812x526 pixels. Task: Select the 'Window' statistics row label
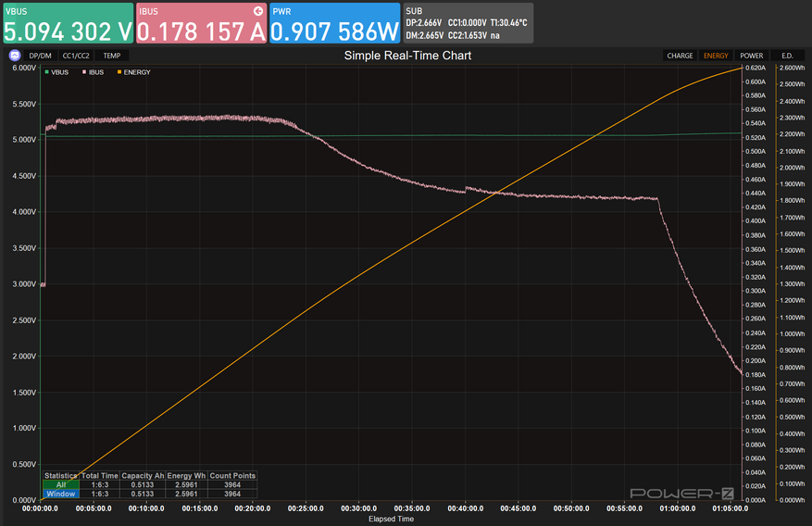coord(61,494)
